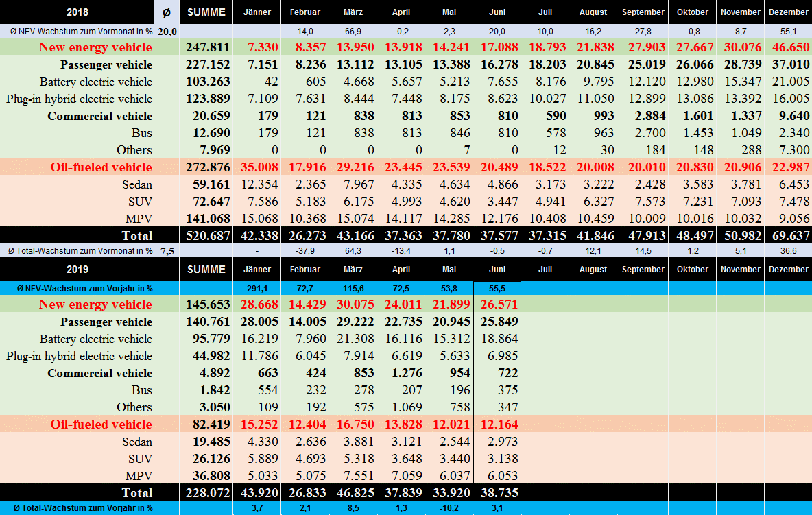Screen dimensions: 812x515
Task: Click the 2018 SUV sum value 72.647
Action: click(x=211, y=202)
